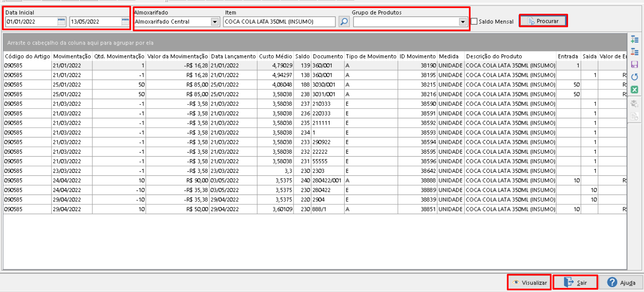Select ID Movimento cell 38851
This screenshot has width=644, height=292.
coord(417,209)
